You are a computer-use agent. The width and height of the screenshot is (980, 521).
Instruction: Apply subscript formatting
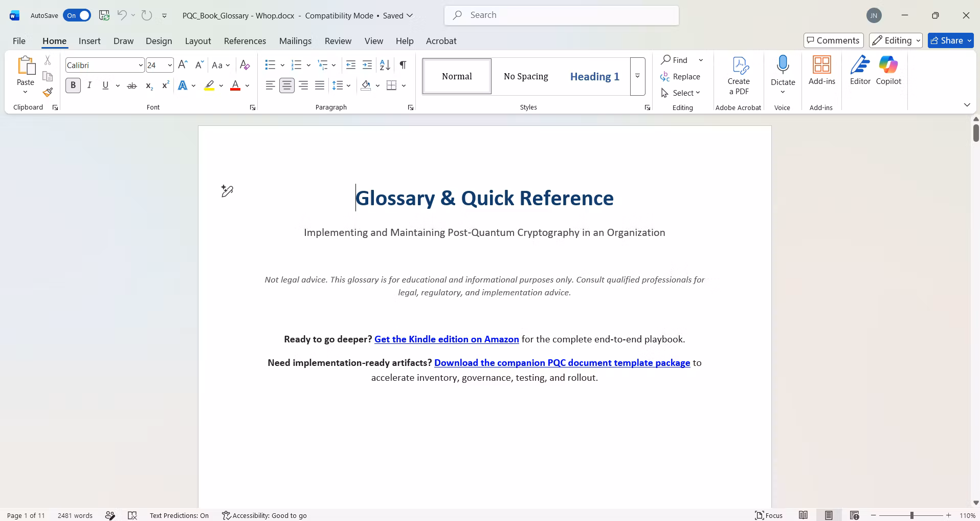tap(149, 85)
